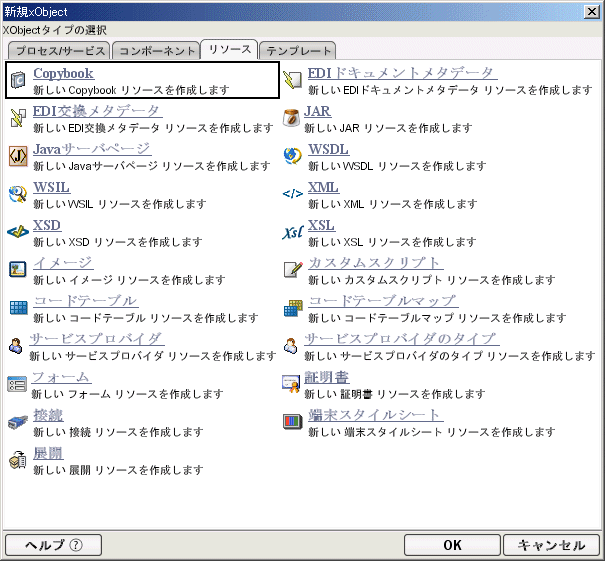Pick the XSL resource link
605x561 pixels.
[x=321, y=225]
